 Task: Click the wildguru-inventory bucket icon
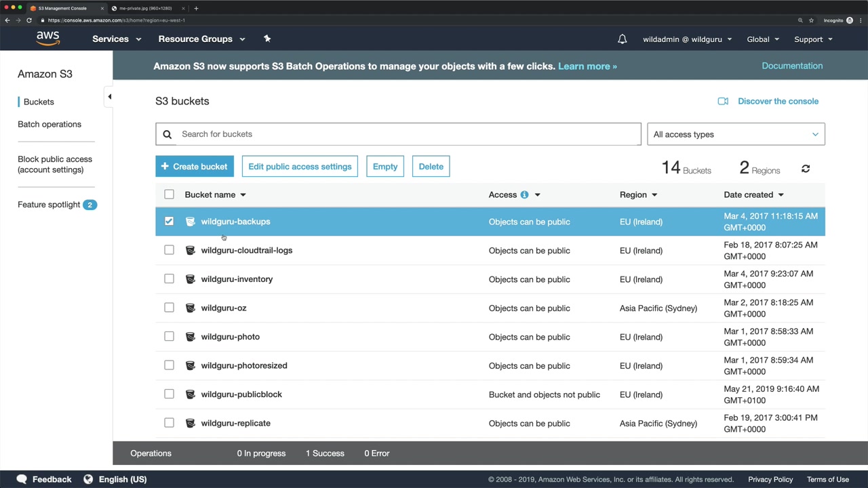tap(190, 279)
